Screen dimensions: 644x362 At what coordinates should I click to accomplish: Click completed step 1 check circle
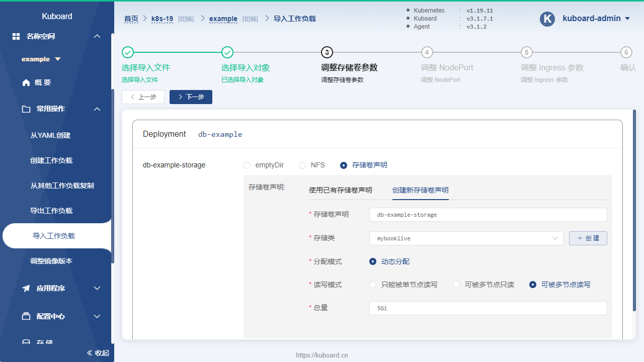[x=128, y=52]
